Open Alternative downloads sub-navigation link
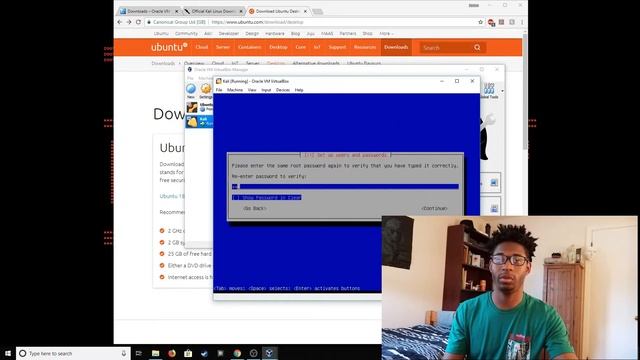This screenshot has width=640, height=360. click(x=316, y=63)
